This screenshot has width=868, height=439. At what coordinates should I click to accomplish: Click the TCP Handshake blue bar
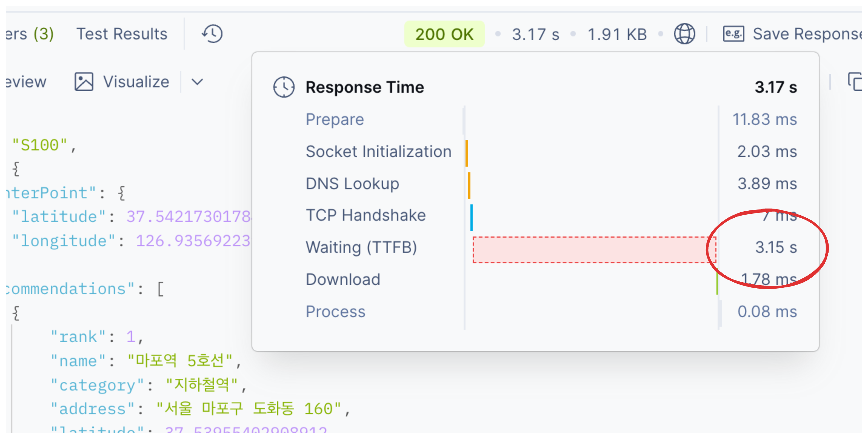point(471,217)
